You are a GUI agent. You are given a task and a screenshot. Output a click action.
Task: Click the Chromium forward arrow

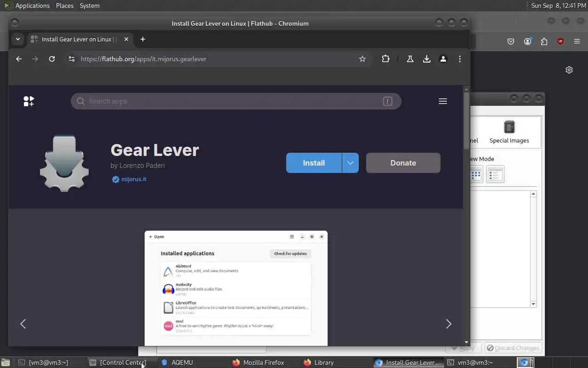coord(35,59)
